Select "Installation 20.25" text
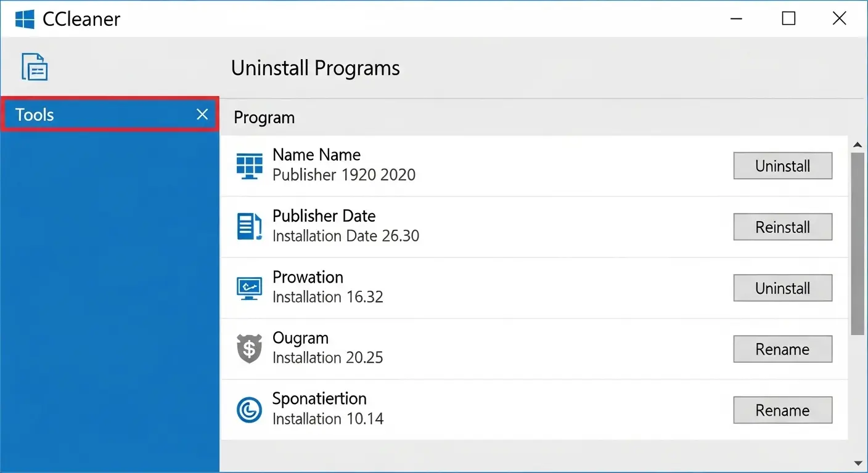The height and width of the screenshot is (473, 868). [328, 358]
